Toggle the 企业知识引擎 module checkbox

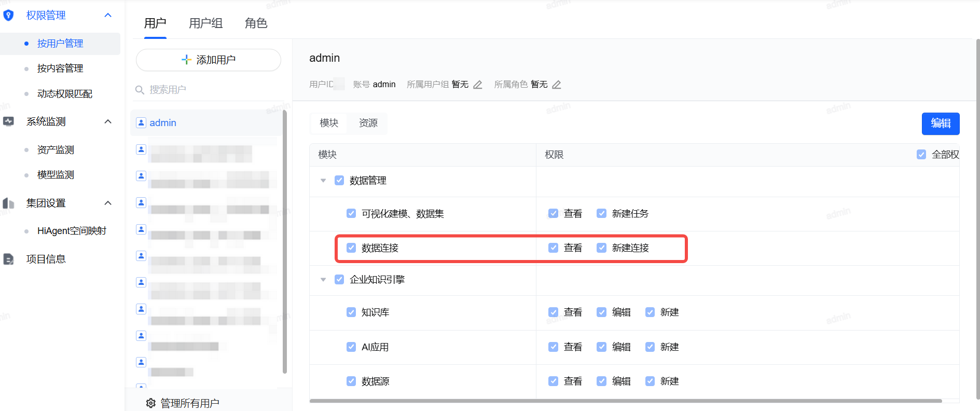tap(339, 280)
